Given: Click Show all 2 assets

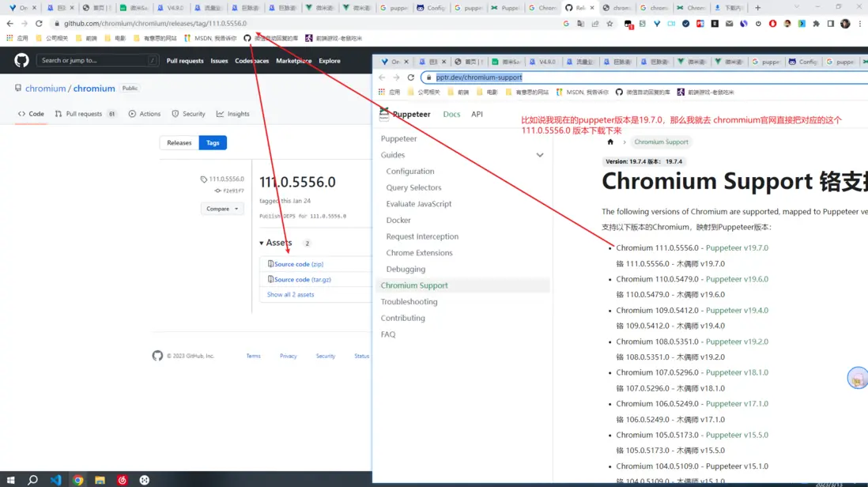Looking at the screenshot, I should coord(291,294).
